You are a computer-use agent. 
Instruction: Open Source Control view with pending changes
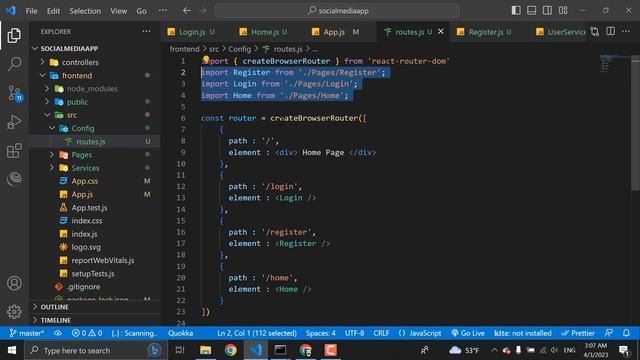(x=15, y=93)
